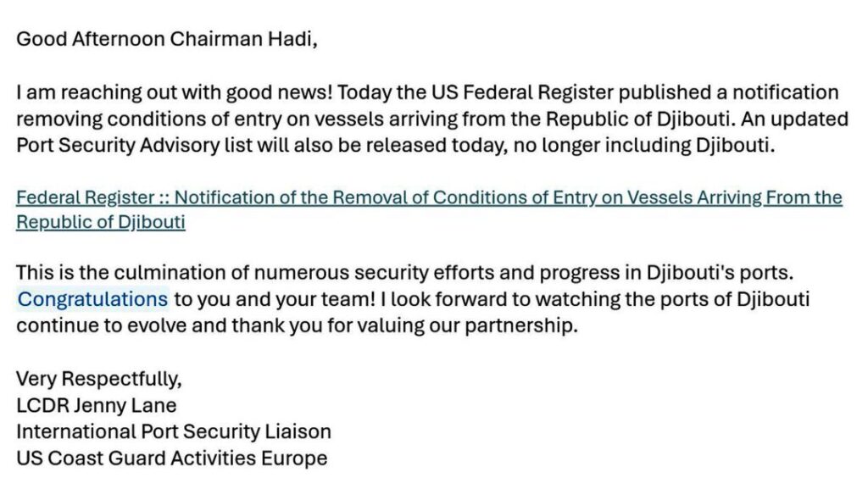Click the 'US Coast Guard Activities Europe' line
The width and height of the screenshot is (868, 489).
[171, 458]
